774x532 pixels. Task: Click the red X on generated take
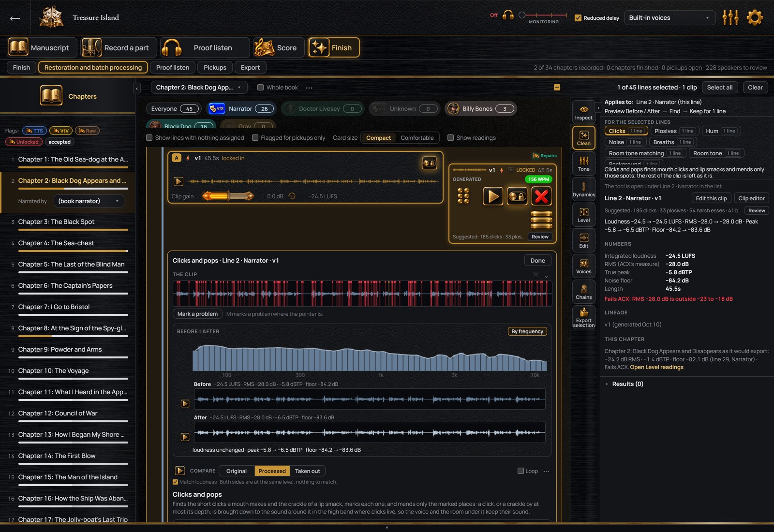pyautogui.click(x=541, y=196)
